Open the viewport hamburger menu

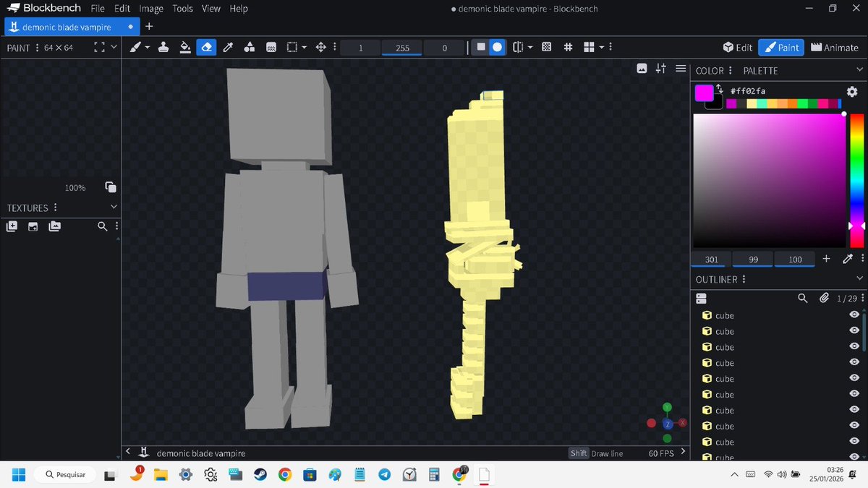681,69
